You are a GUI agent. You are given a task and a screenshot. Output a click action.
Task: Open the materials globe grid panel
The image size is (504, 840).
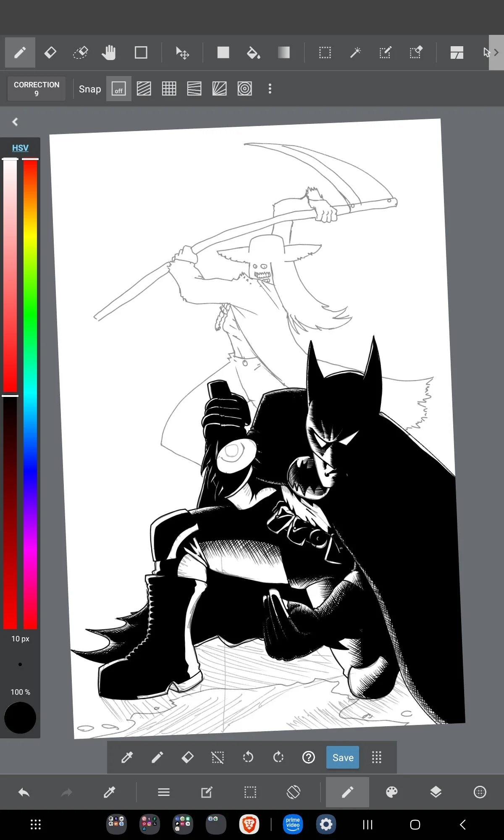[480, 793]
